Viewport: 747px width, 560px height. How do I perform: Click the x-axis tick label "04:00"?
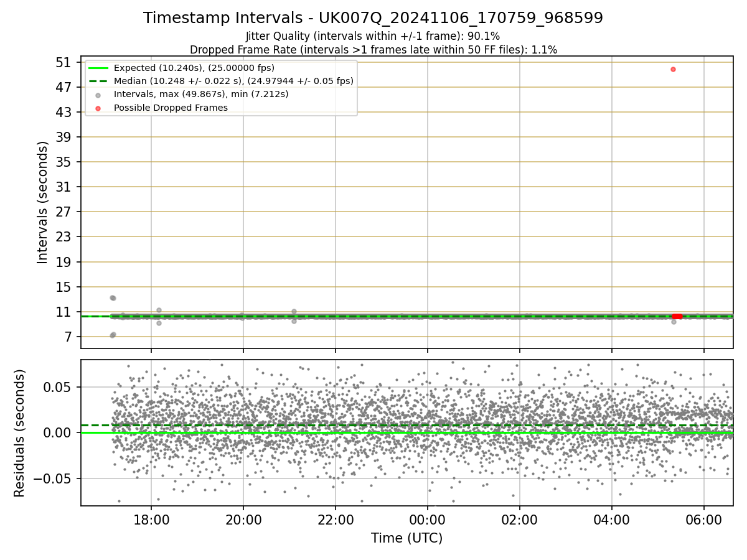[612, 520]
